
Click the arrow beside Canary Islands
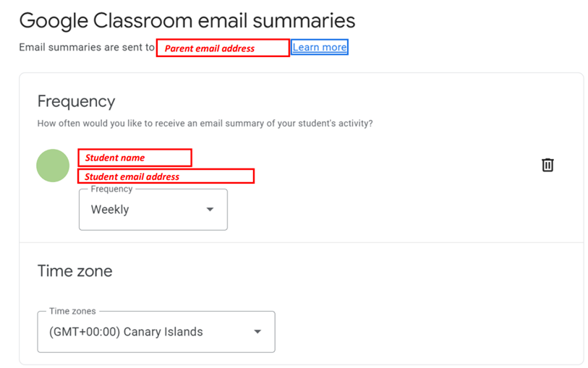(x=257, y=332)
